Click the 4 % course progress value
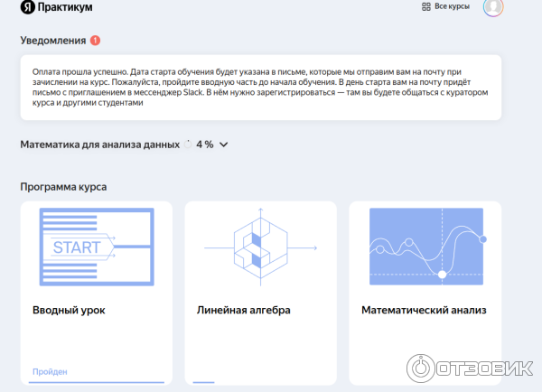542x392 pixels. click(x=204, y=145)
